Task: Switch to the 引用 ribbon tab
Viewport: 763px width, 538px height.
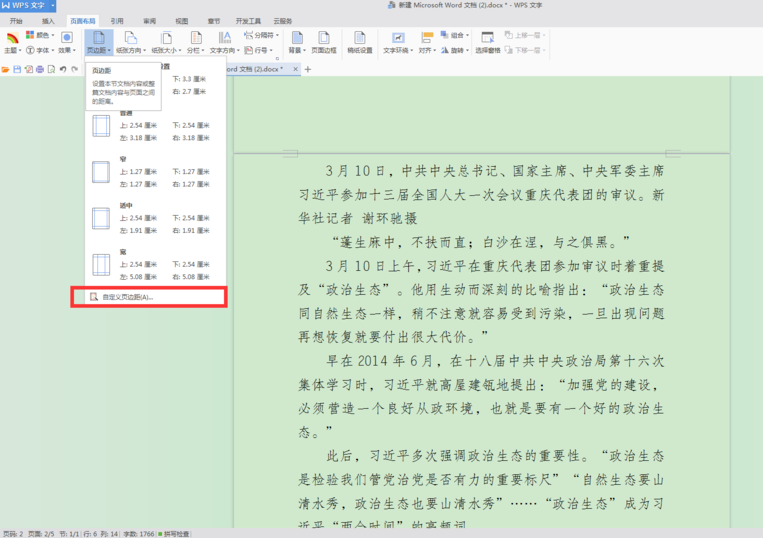Action: click(x=117, y=21)
